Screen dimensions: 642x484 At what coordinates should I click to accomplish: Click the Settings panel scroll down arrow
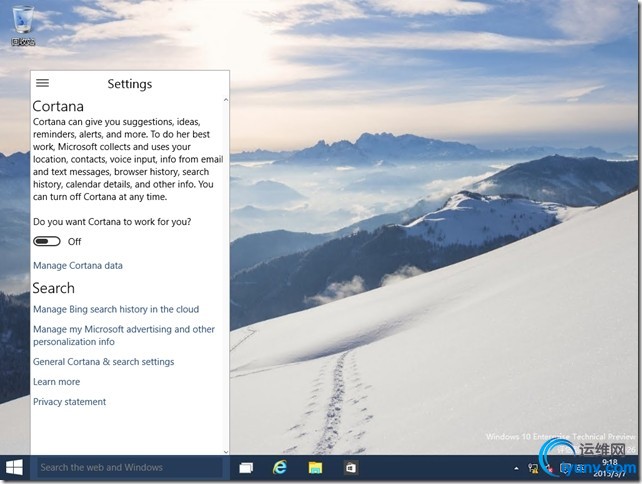(x=226, y=452)
